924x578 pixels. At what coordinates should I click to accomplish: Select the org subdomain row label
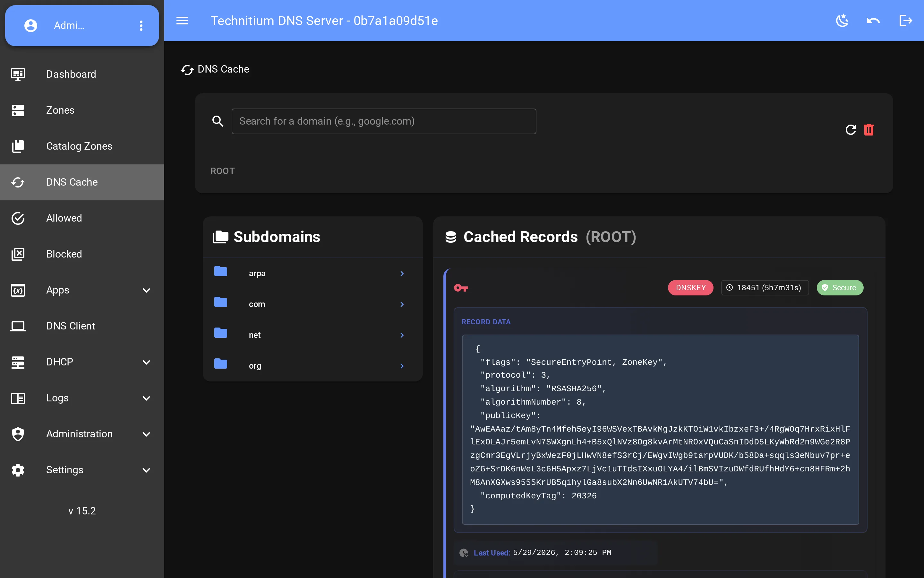pyautogui.click(x=255, y=366)
